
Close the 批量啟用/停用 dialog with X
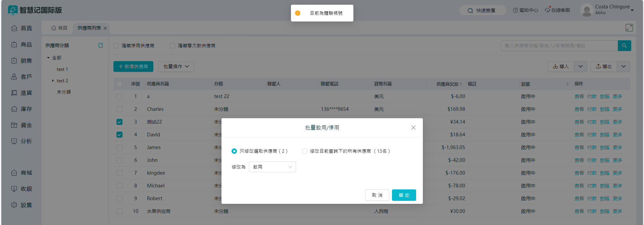pos(413,128)
